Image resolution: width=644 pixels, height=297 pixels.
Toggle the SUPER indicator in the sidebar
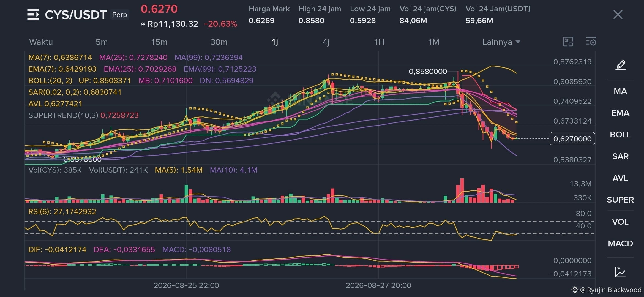620,200
